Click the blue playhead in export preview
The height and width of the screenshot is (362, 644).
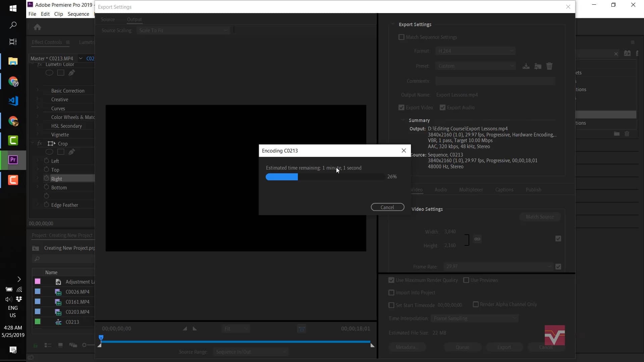coord(101,338)
